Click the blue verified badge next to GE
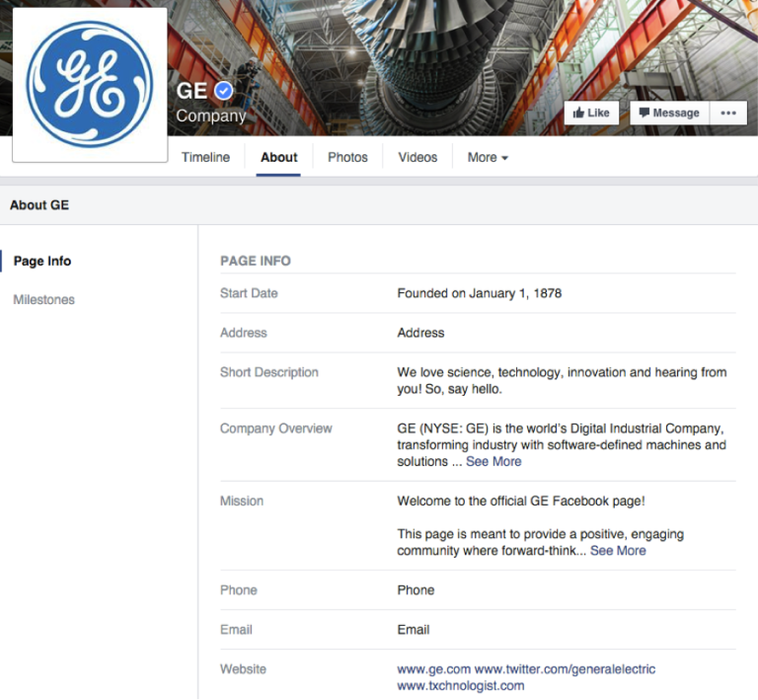The image size is (758, 700). pos(224,91)
